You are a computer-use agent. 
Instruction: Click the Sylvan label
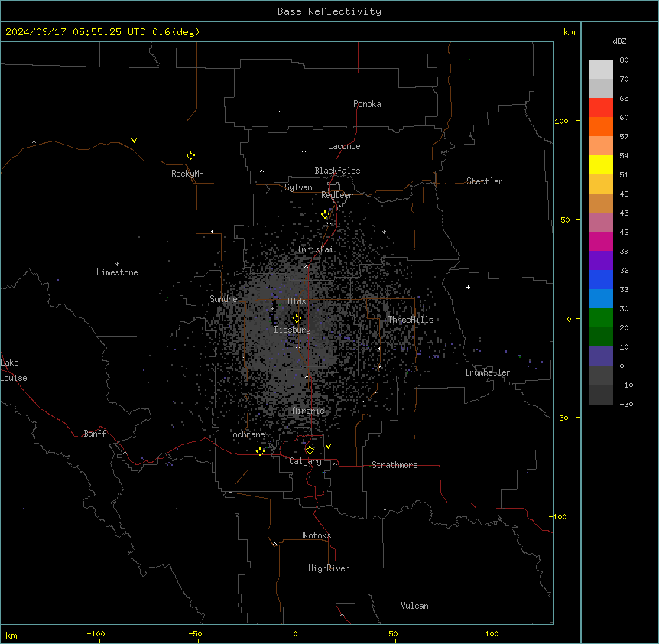tap(298, 187)
